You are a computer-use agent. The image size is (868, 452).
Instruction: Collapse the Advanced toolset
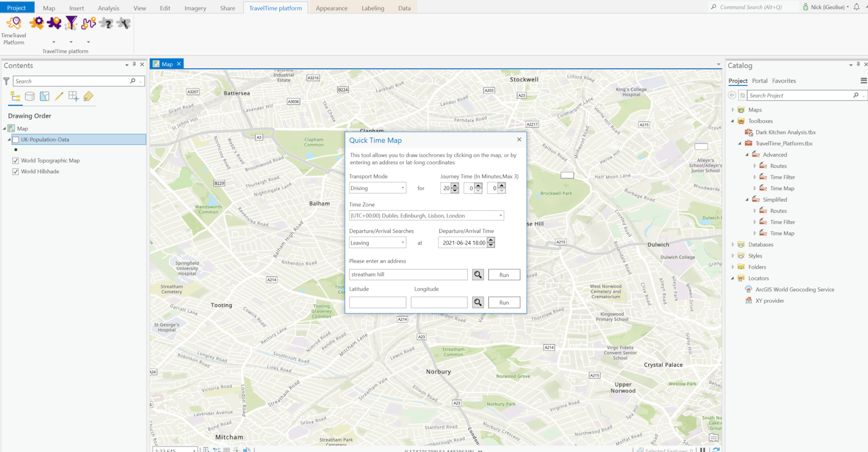point(747,154)
